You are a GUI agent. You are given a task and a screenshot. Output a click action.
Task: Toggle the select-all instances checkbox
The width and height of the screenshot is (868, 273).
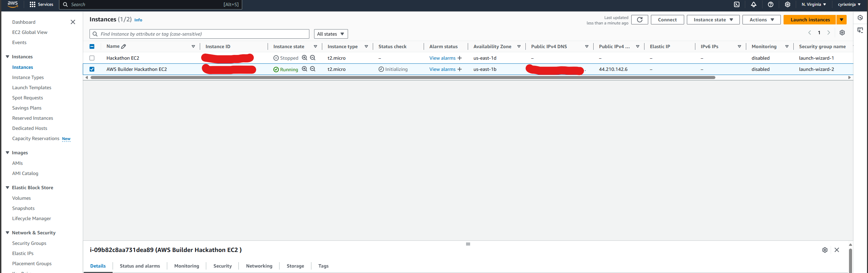point(92,46)
